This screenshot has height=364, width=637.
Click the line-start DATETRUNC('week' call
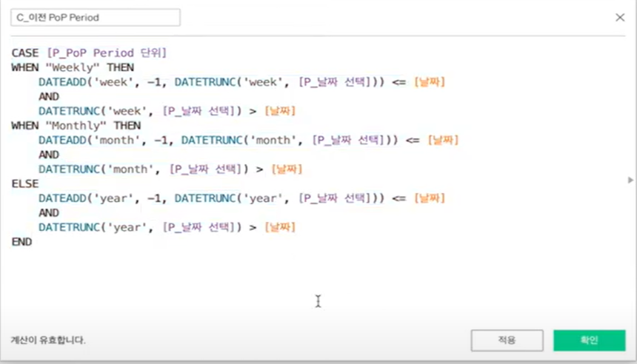pos(93,111)
